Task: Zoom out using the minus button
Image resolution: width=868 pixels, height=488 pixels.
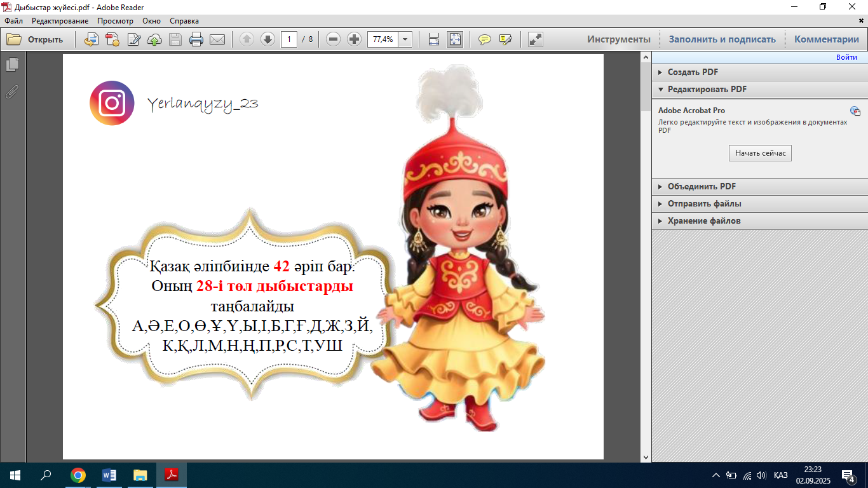Action: [333, 39]
